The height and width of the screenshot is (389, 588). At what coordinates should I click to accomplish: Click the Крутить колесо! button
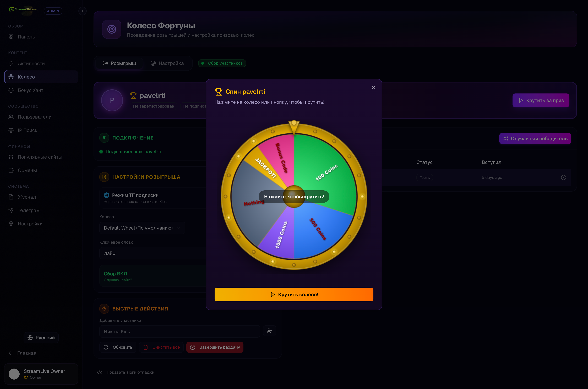pos(294,294)
